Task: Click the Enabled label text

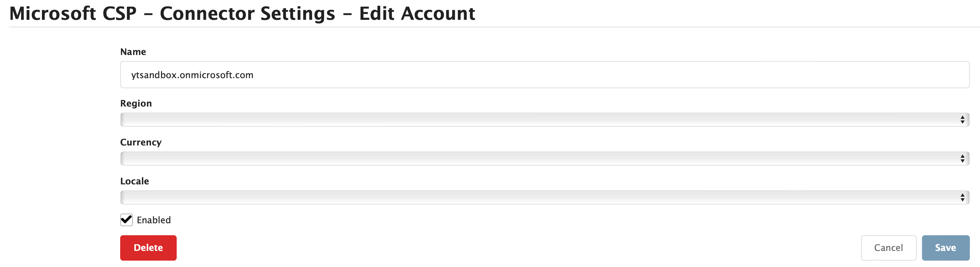Action: pyautogui.click(x=154, y=220)
